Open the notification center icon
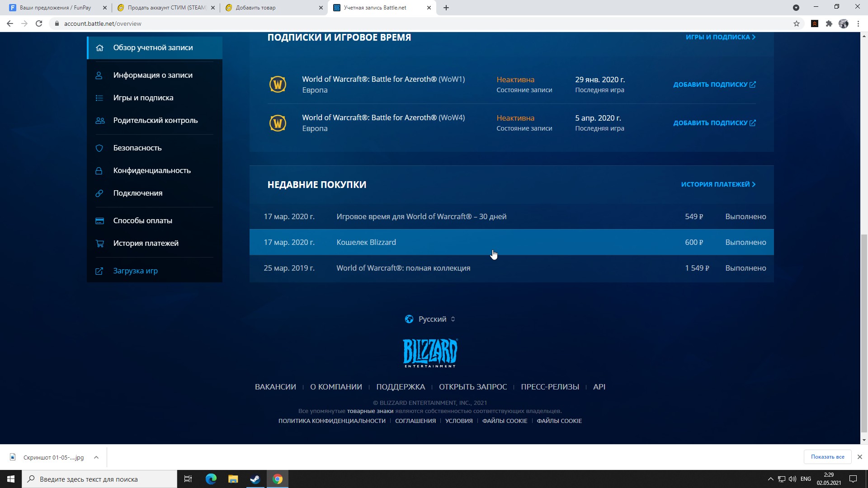The width and height of the screenshot is (868, 488). click(853, 479)
